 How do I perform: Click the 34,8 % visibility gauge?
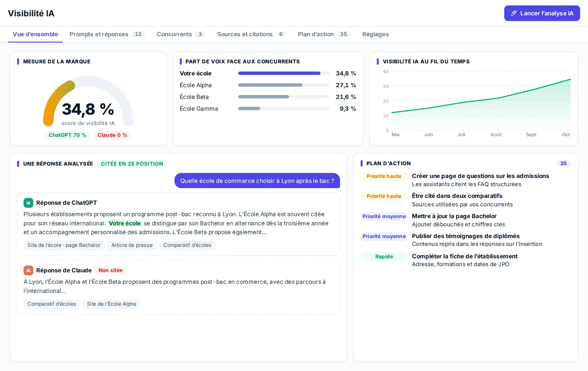(88, 101)
